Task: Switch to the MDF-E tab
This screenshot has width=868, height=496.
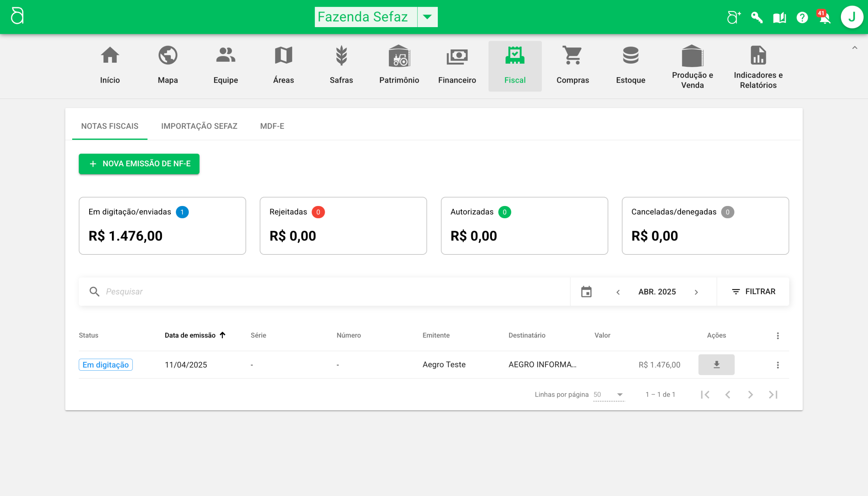Action: click(x=272, y=126)
